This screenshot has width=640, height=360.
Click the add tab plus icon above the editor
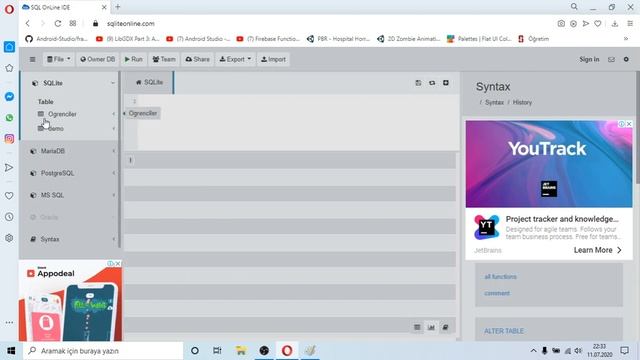click(x=446, y=83)
